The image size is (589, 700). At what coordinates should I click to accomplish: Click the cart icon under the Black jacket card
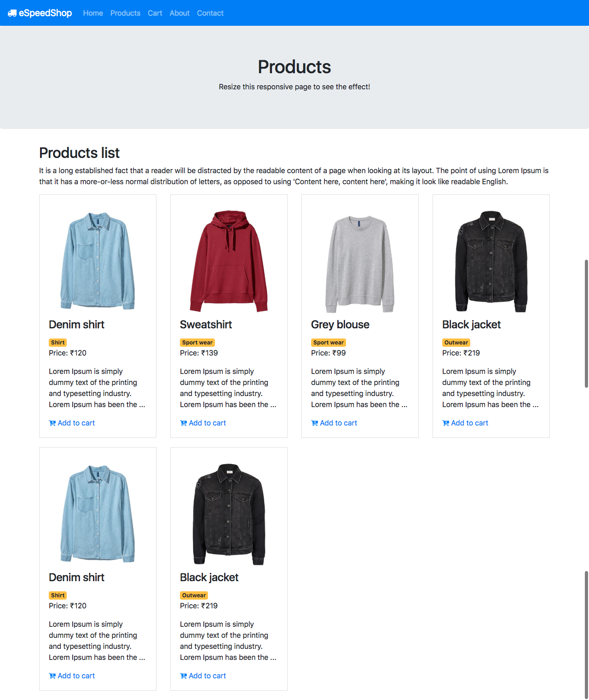(x=445, y=423)
